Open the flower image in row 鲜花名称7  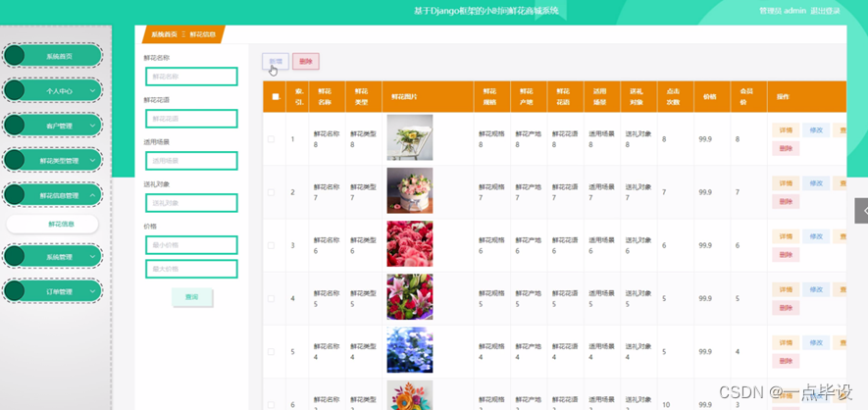pos(410,190)
